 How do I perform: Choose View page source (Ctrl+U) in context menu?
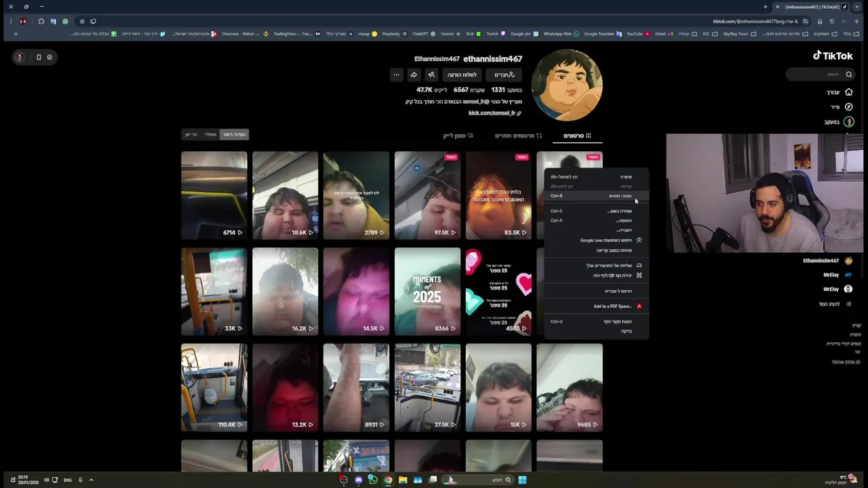[x=597, y=321]
